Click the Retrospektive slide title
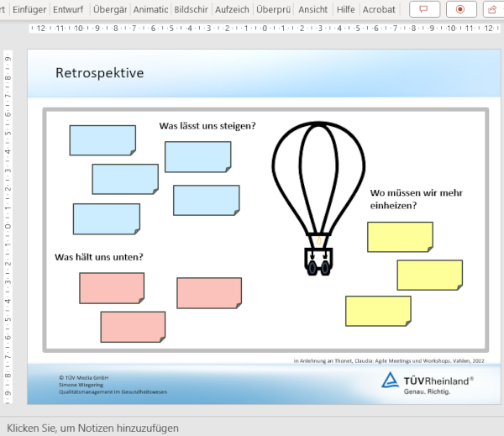The image size is (504, 436). pos(99,73)
